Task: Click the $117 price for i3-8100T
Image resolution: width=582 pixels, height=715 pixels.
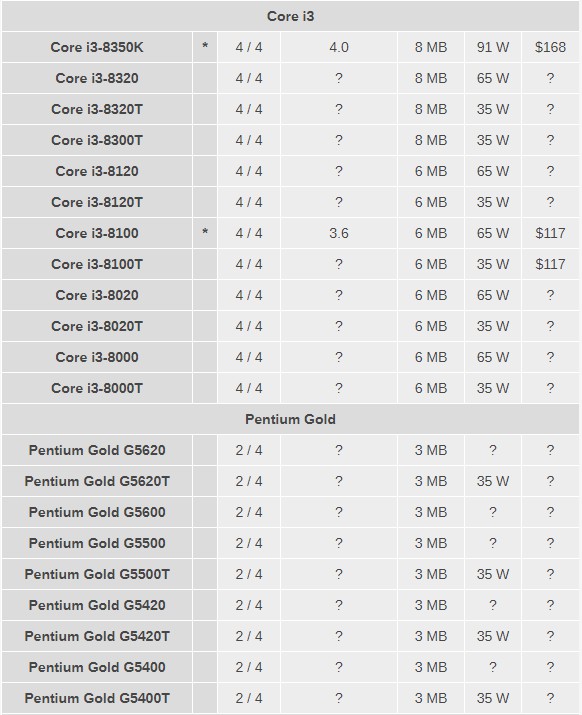Action: click(x=551, y=264)
